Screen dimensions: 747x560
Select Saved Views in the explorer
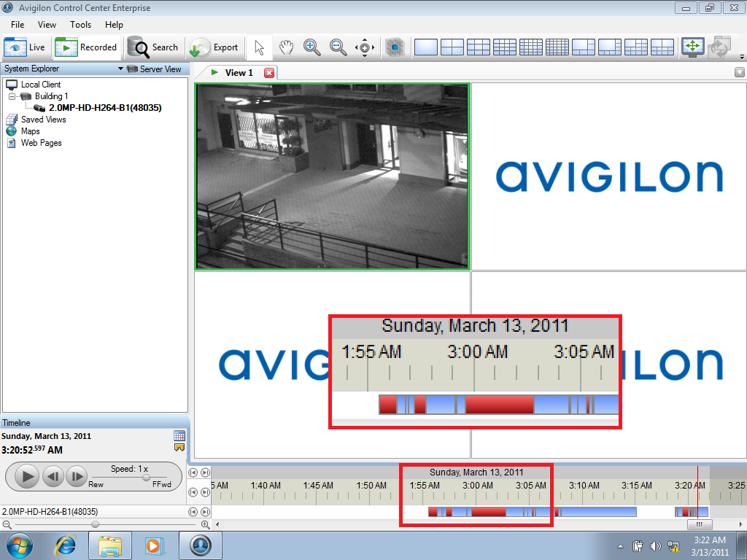(x=44, y=119)
